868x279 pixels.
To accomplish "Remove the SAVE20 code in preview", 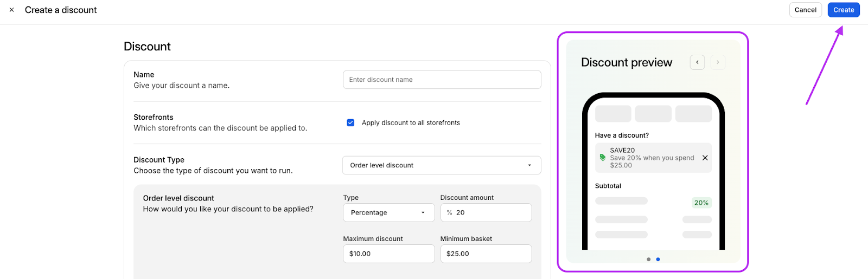I will pos(705,158).
